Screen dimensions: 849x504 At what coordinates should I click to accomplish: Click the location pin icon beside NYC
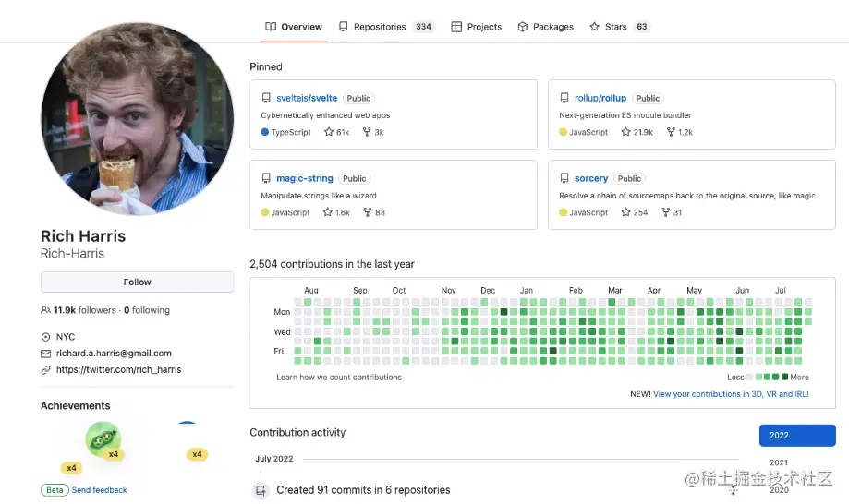45,337
